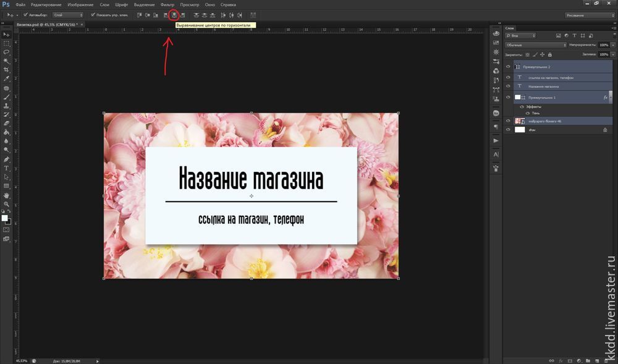Hide the Прямоугольник 2 layer
Image resolution: width=618 pixels, height=364 pixels.
point(507,66)
